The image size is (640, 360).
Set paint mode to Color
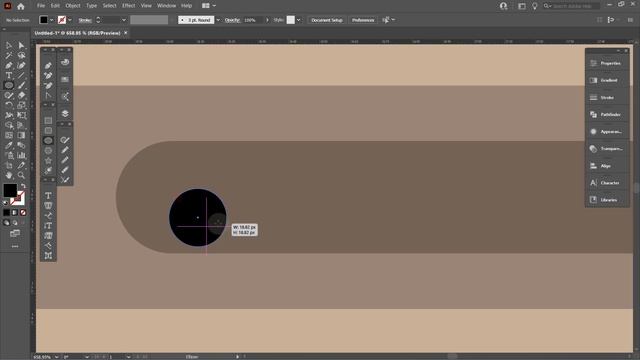[7, 213]
